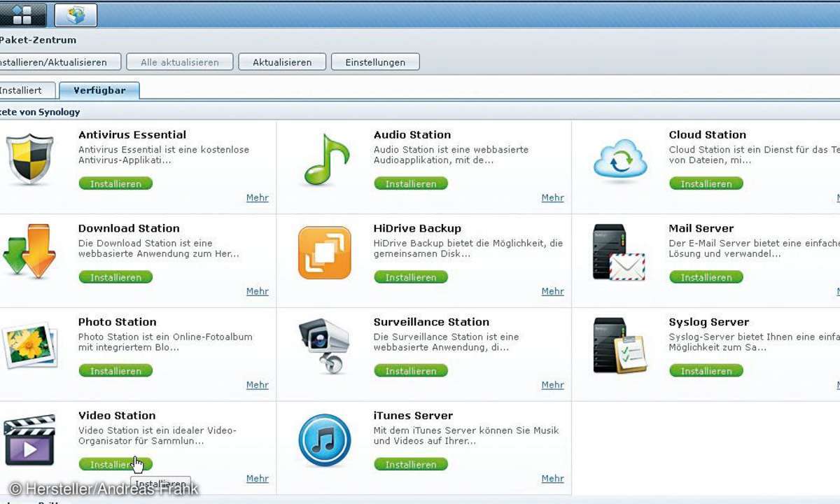This screenshot has height=504, width=840.
Task: Click the Surveillance Station title text
Action: pyautogui.click(x=431, y=322)
